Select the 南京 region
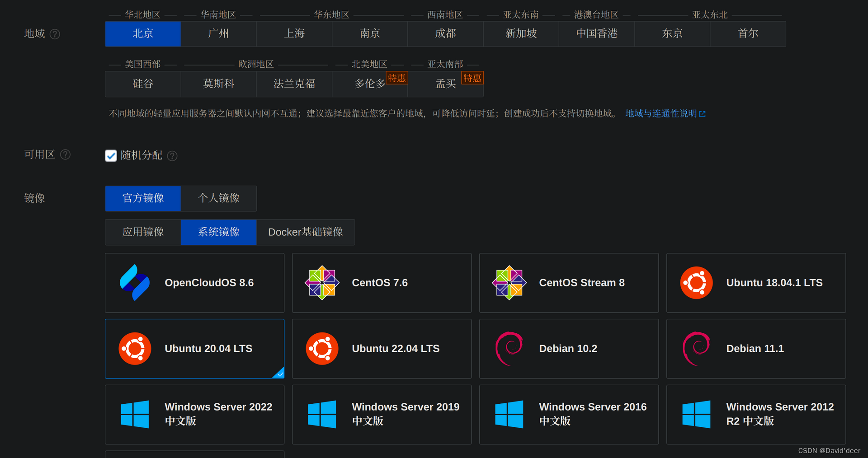This screenshot has height=458, width=868. click(x=370, y=34)
